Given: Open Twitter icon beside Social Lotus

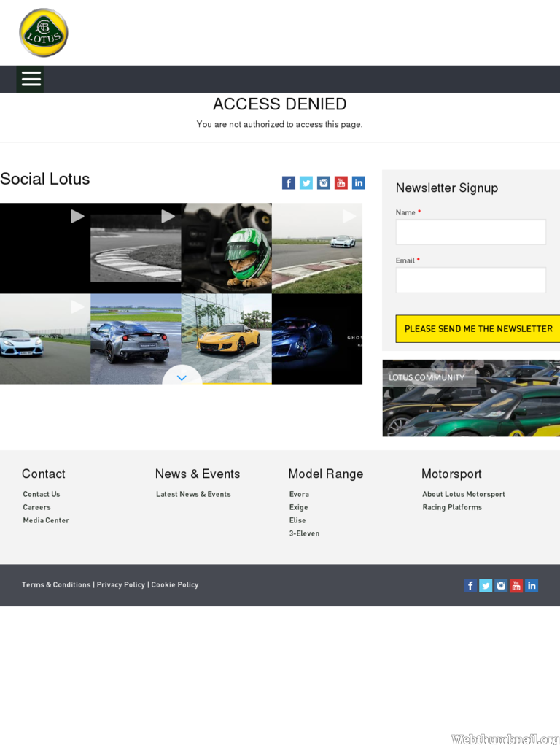Looking at the screenshot, I should [306, 183].
